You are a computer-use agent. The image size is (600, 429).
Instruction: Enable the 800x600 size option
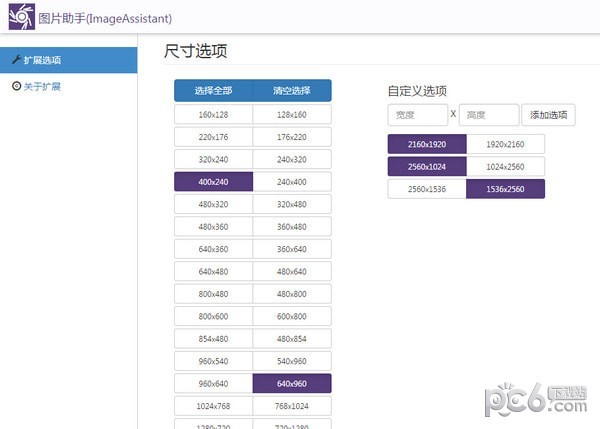click(x=214, y=316)
